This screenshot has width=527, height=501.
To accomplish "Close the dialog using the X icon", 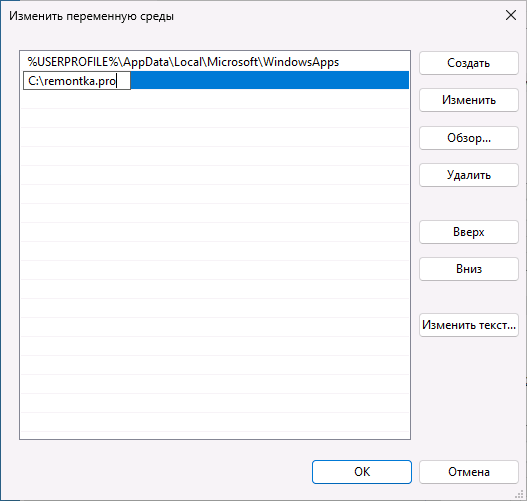I will pos(511,15).
